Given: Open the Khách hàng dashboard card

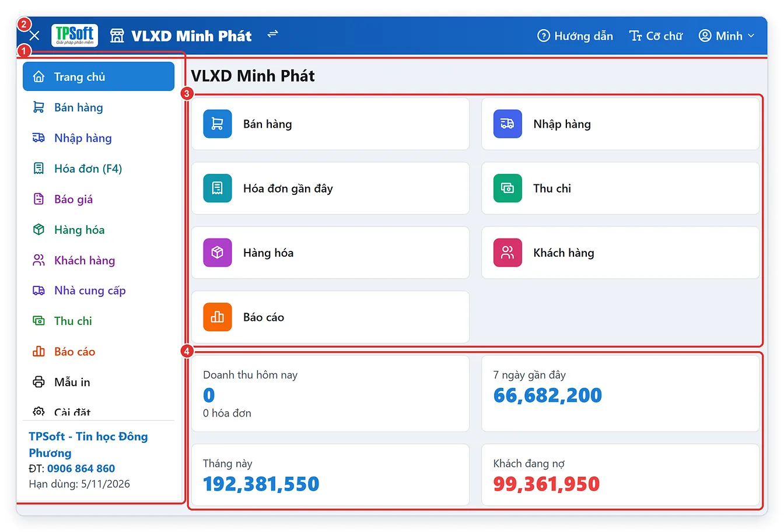Looking at the screenshot, I should [621, 253].
